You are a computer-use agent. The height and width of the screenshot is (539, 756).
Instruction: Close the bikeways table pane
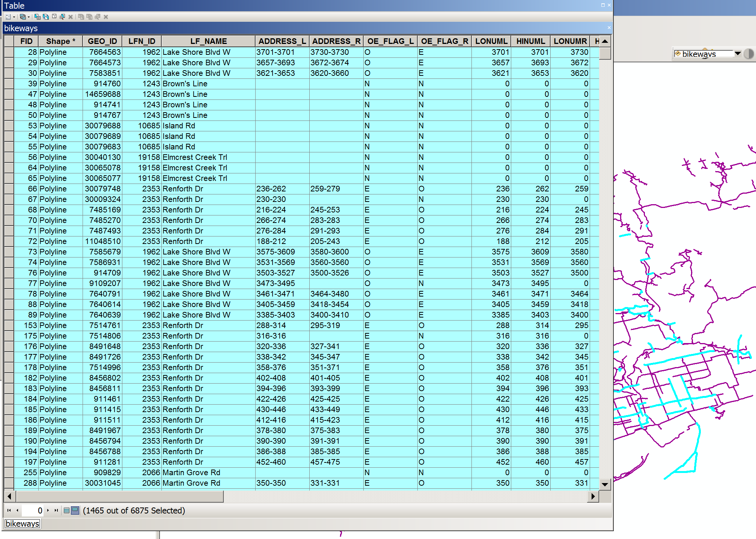[x=609, y=28]
